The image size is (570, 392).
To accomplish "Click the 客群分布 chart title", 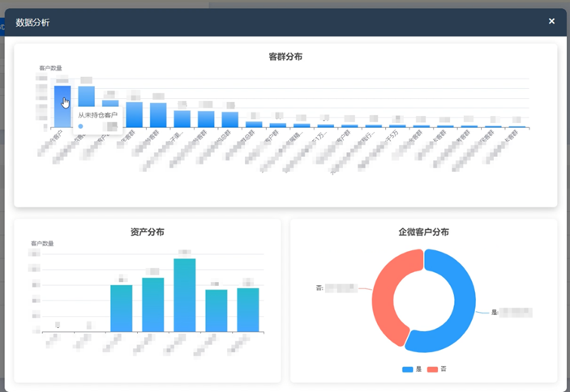I will click(x=285, y=57).
